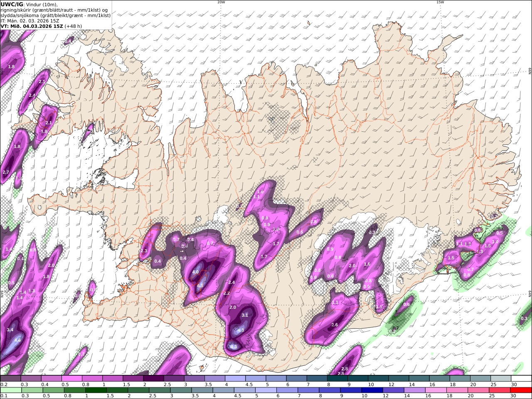Click the '0.1' label on the lower legend row
The width and height of the screenshot is (532, 399).
tap(3, 396)
